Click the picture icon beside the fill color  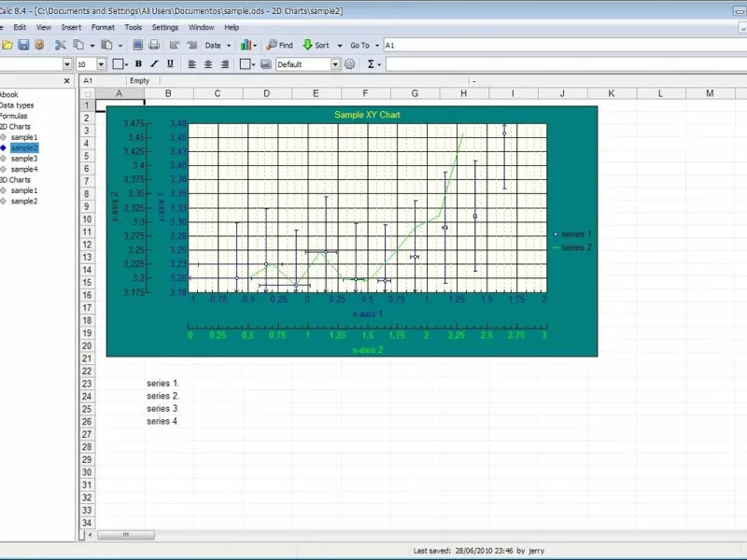click(x=266, y=63)
